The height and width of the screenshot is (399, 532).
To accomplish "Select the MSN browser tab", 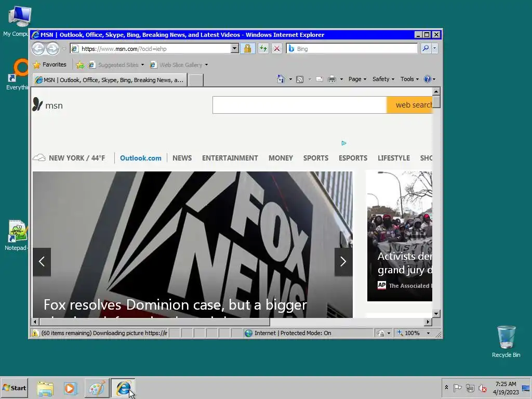I will click(110, 80).
